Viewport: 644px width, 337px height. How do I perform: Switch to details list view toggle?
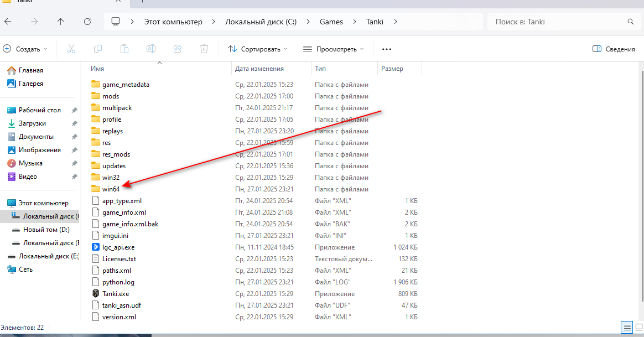point(626,327)
